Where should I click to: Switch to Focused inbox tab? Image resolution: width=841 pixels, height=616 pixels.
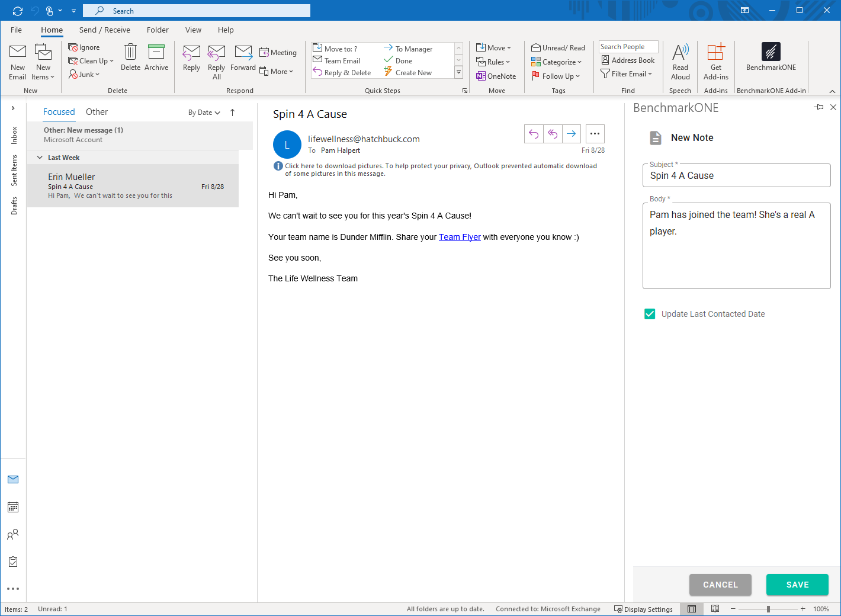point(59,112)
